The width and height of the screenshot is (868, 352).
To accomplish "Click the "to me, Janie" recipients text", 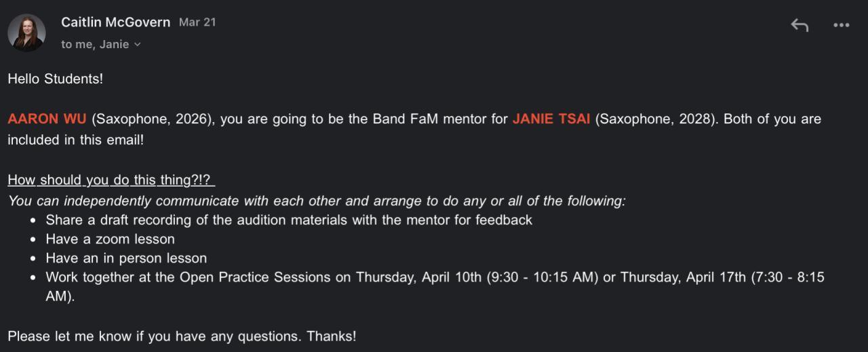I will (x=95, y=45).
